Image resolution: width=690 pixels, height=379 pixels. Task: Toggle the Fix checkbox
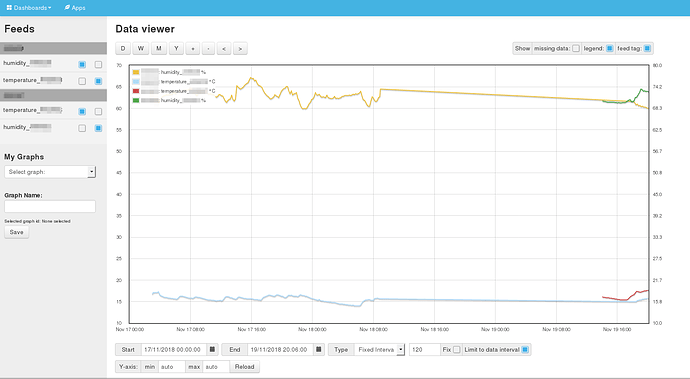click(x=456, y=350)
